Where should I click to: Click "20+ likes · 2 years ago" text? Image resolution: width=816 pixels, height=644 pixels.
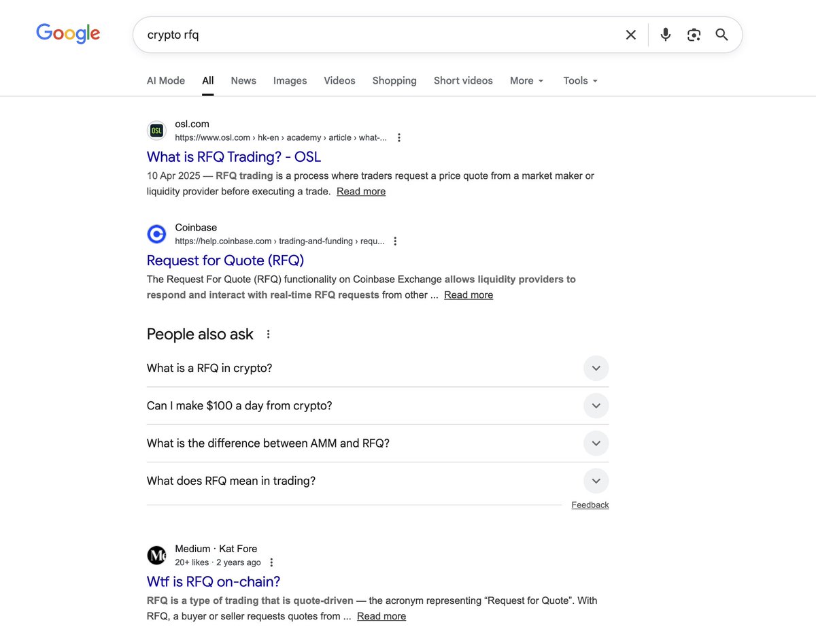click(x=218, y=562)
